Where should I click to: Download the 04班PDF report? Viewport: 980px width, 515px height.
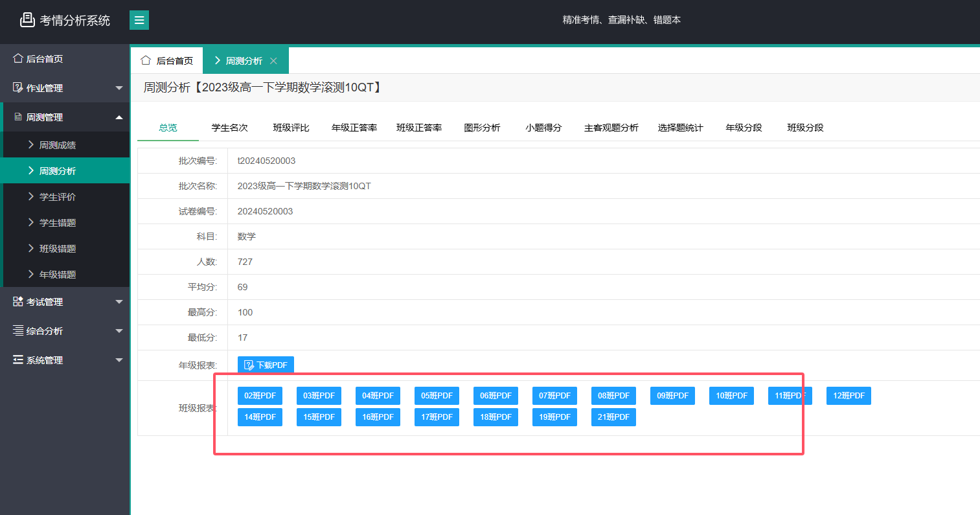(378, 395)
